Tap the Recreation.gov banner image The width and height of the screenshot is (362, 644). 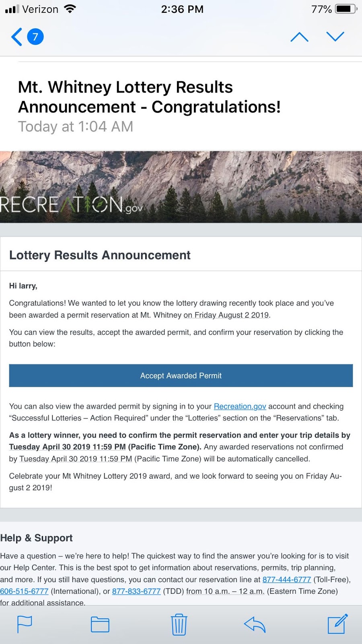point(181,187)
